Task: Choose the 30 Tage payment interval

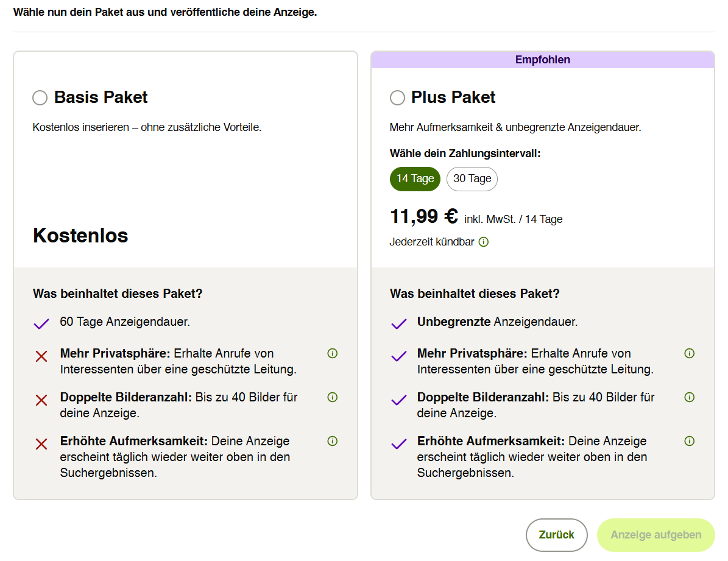Action: tap(472, 179)
